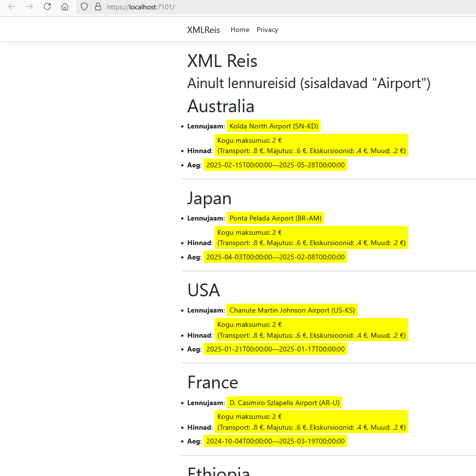Click the browser forward arrow

(30, 7)
